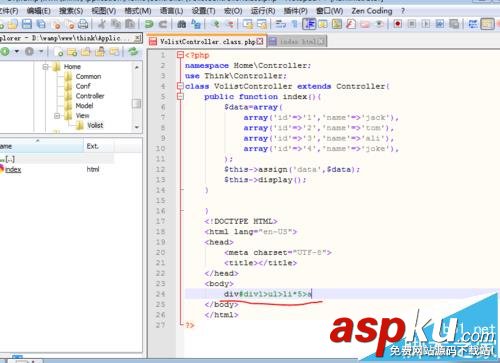Image resolution: width=500 pixels, height=363 pixels.
Task: Collapse the View folder node
Action: [x=57, y=116]
